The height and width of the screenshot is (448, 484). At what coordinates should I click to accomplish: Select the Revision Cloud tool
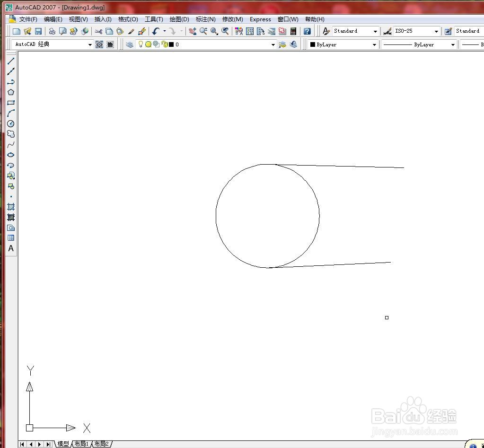click(11, 134)
